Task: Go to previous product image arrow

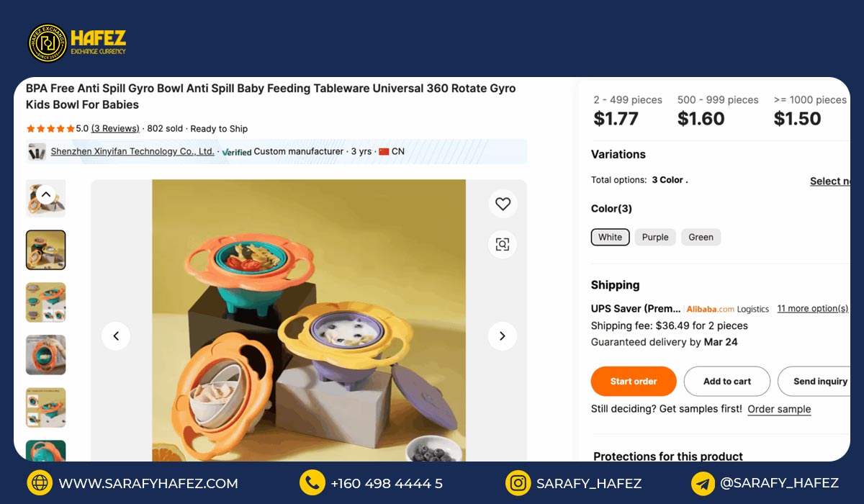Action: tap(116, 336)
